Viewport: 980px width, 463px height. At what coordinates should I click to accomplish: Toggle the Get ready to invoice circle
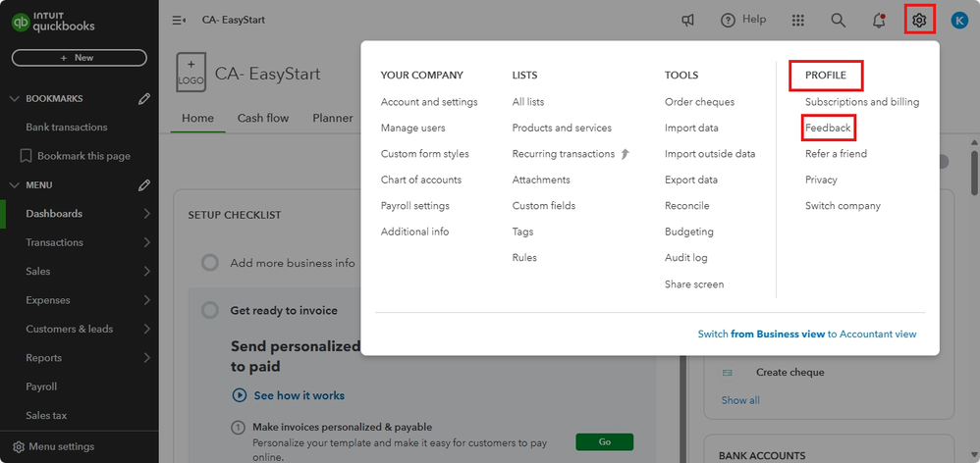tap(209, 310)
